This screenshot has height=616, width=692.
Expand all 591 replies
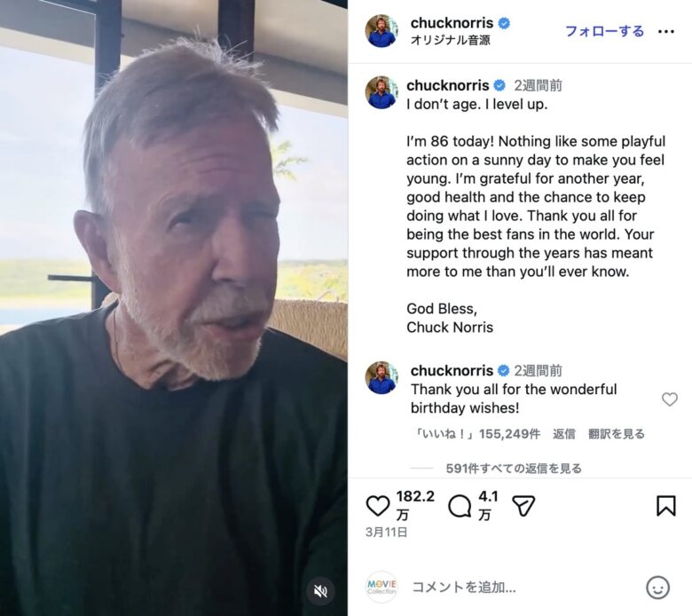pyautogui.click(x=514, y=468)
